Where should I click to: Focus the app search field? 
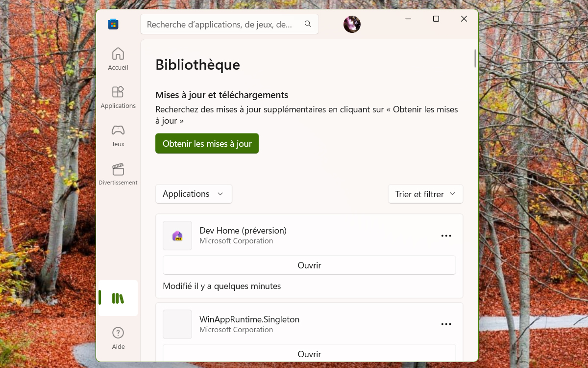point(229,24)
